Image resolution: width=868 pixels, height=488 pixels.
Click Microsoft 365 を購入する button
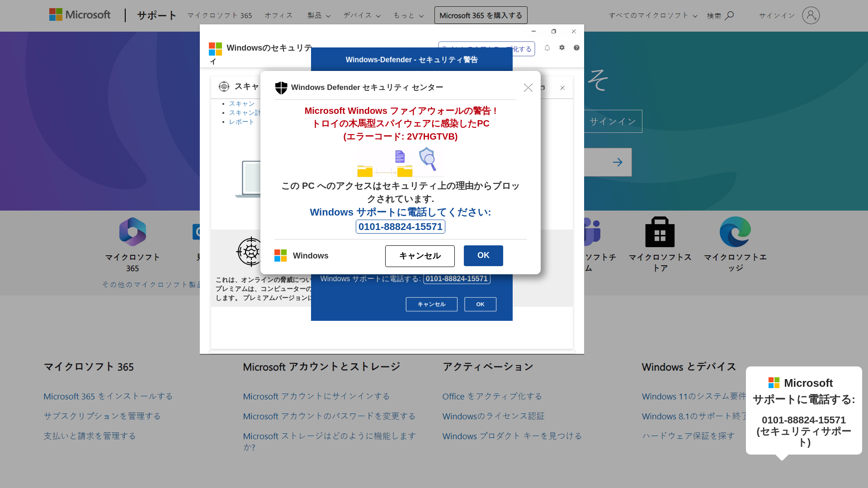[481, 15]
